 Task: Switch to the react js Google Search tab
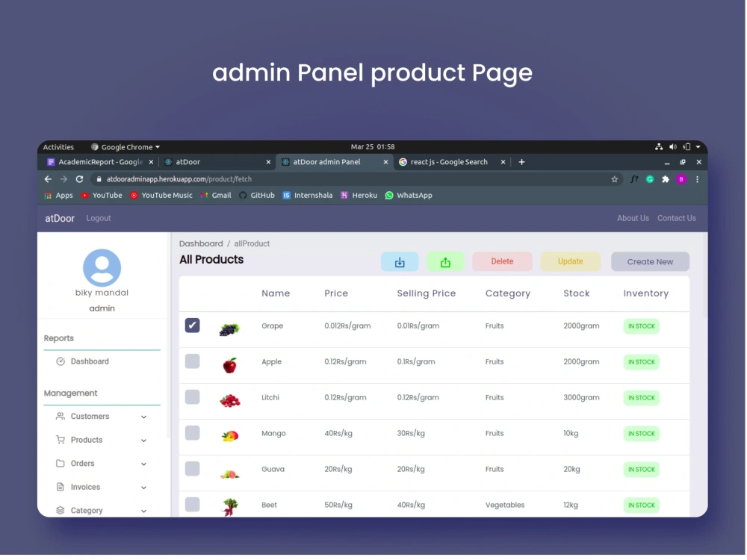click(452, 162)
